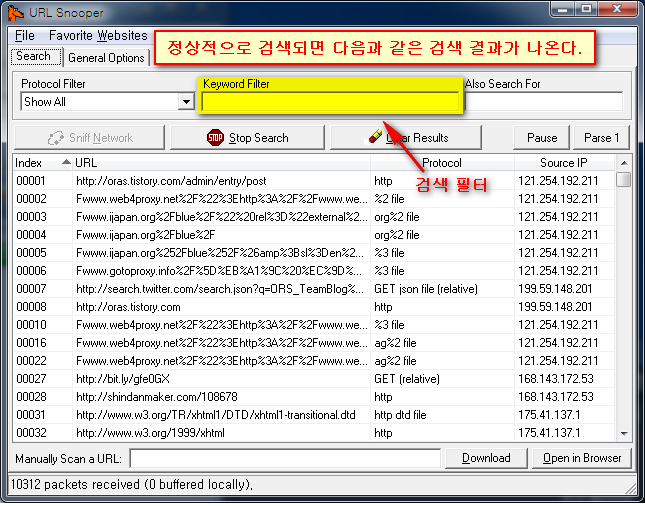Viewport: 645px width, 506px height.
Task: Click the Parse 1 button
Action: coord(601,137)
